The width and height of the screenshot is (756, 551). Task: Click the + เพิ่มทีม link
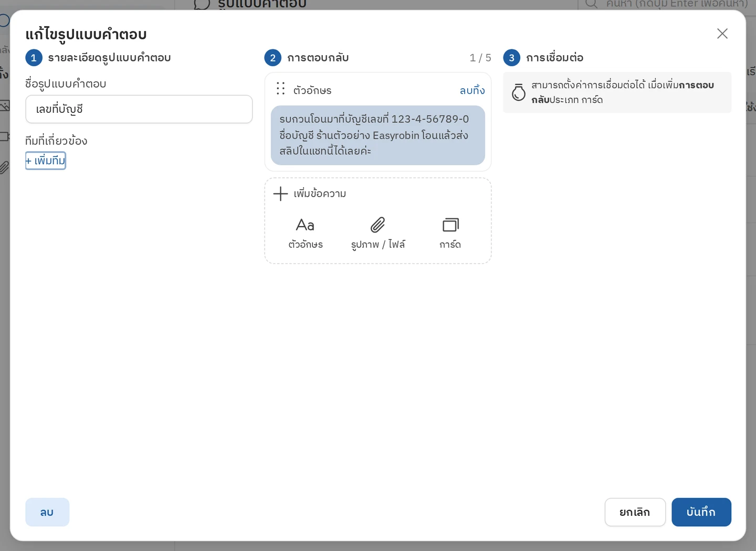click(46, 161)
